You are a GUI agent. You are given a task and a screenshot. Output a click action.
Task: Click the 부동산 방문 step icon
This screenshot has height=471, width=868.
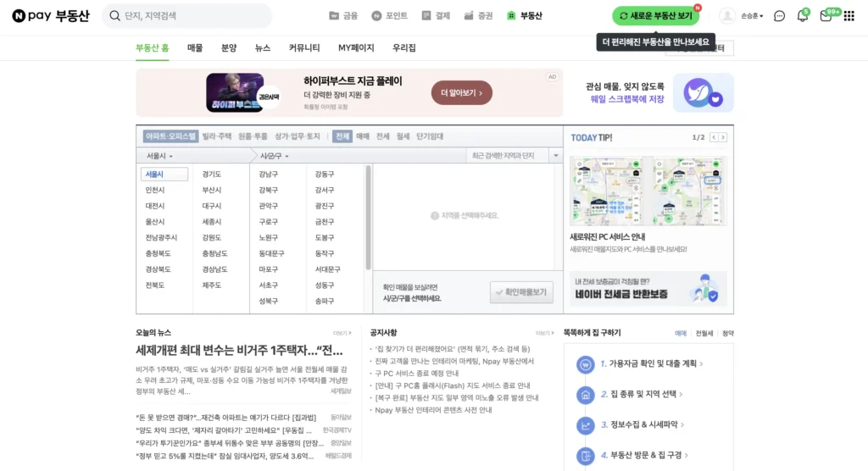(x=585, y=456)
